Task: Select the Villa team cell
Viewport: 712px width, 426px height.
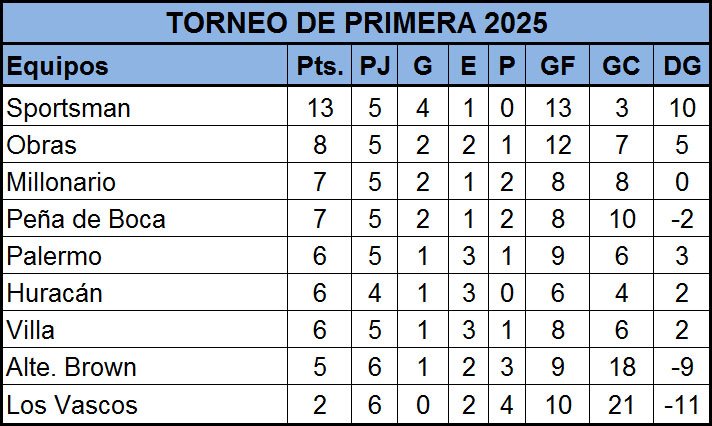Action: (x=145, y=330)
